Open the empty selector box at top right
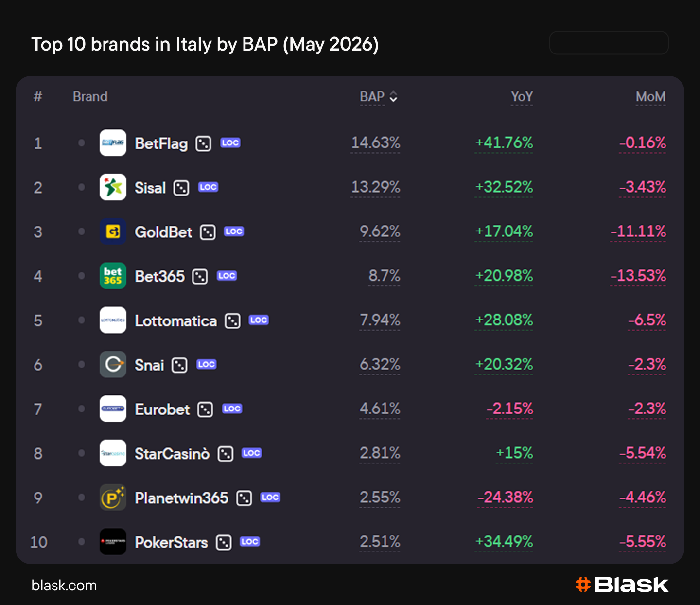The width and height of the screenshot is (700, 605). pos(609,43)
